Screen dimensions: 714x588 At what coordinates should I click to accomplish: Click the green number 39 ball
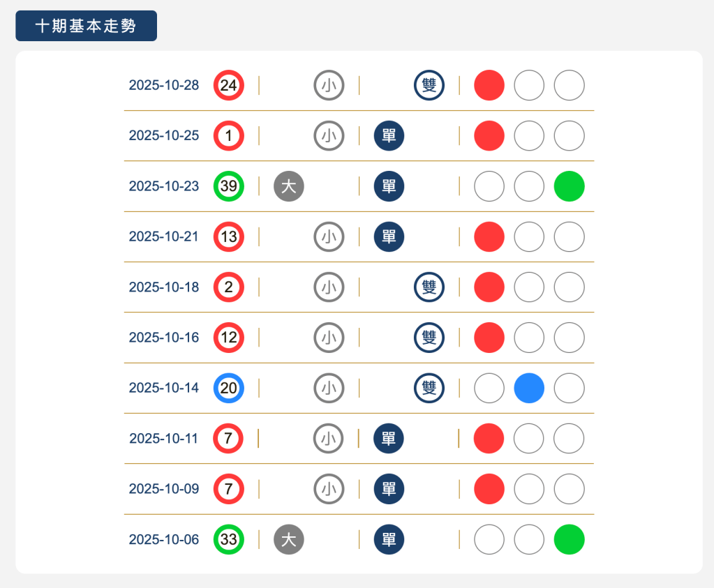(228, 186)
